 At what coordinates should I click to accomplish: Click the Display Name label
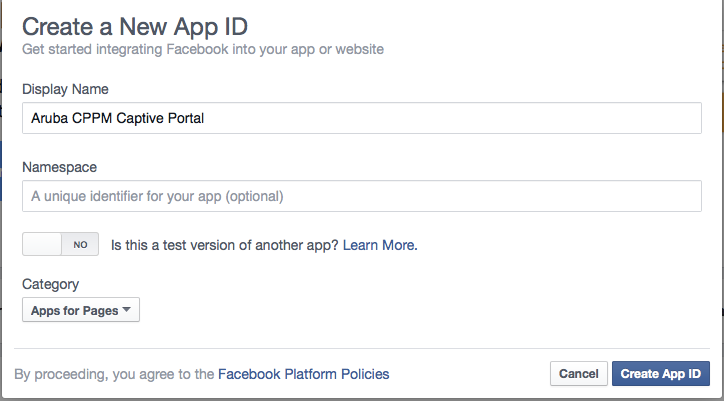tap(65, 89)
